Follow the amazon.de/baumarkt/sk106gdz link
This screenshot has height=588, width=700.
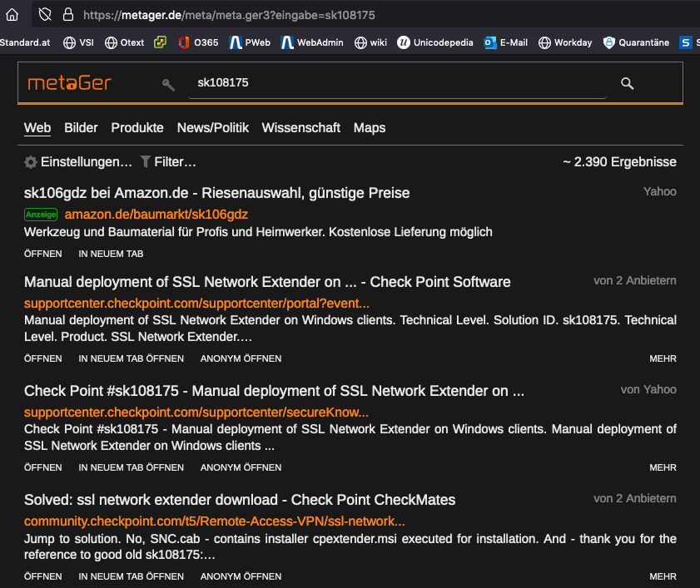(x=156, y=215)
